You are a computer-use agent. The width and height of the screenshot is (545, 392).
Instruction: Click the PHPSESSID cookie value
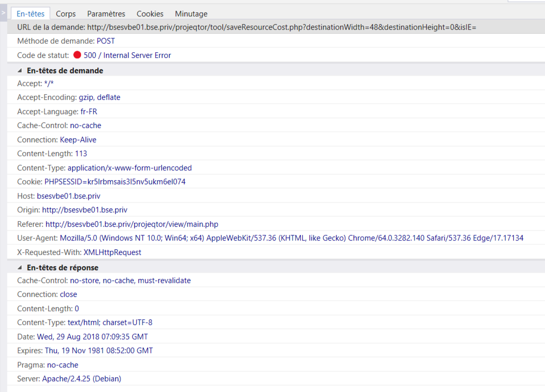(115, 182)
